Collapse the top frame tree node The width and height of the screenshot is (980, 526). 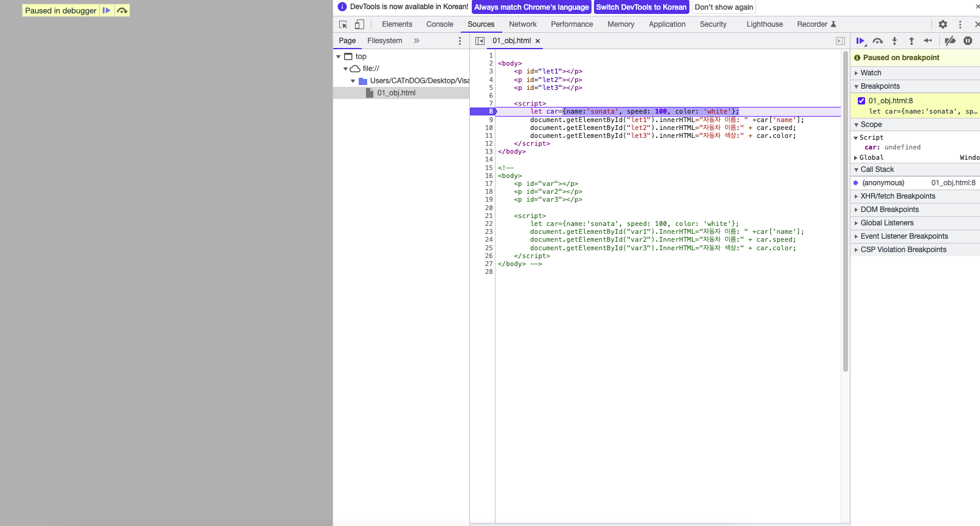click(x=339, y=56)
